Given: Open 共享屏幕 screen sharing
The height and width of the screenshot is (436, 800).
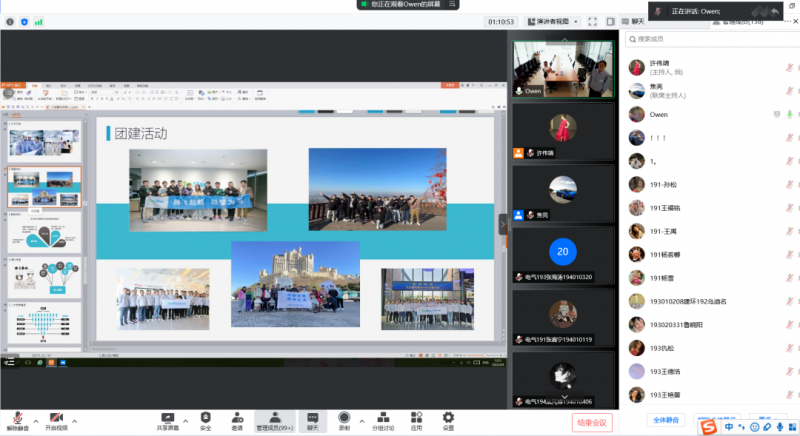Looking at the screenshot, I should (x=168, y=417).
